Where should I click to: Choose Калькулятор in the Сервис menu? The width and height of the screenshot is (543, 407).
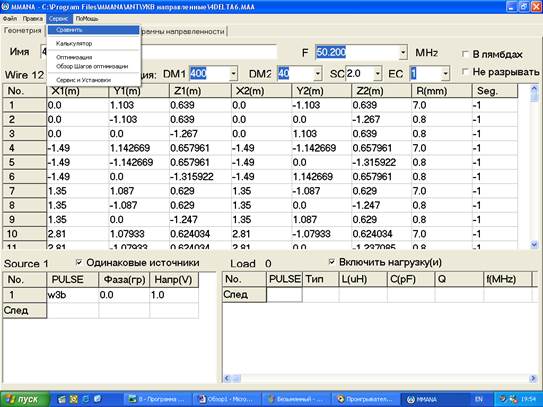[93, 44]
